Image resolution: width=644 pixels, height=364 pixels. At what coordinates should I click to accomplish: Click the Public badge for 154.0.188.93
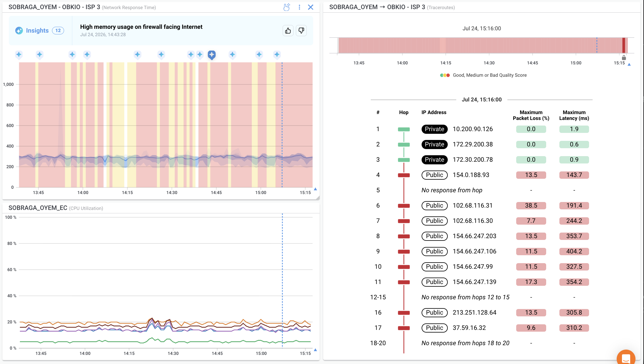[435, 175]
